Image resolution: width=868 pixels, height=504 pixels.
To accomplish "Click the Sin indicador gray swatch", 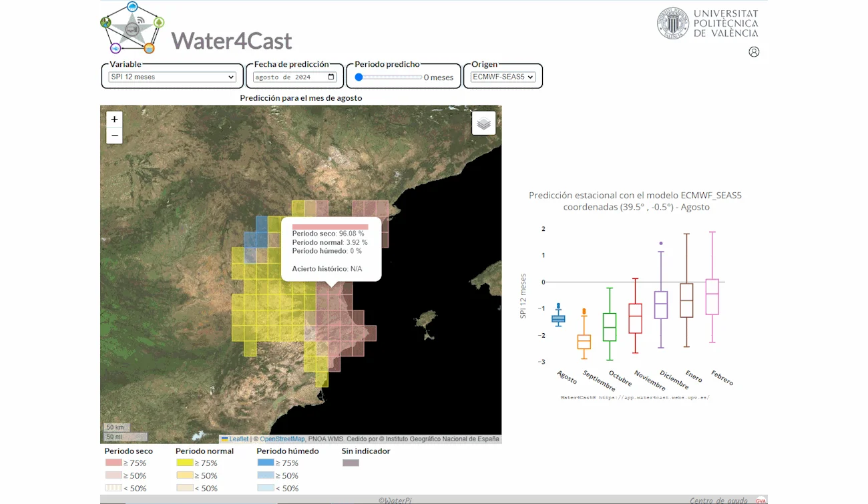I will (351, 463).
